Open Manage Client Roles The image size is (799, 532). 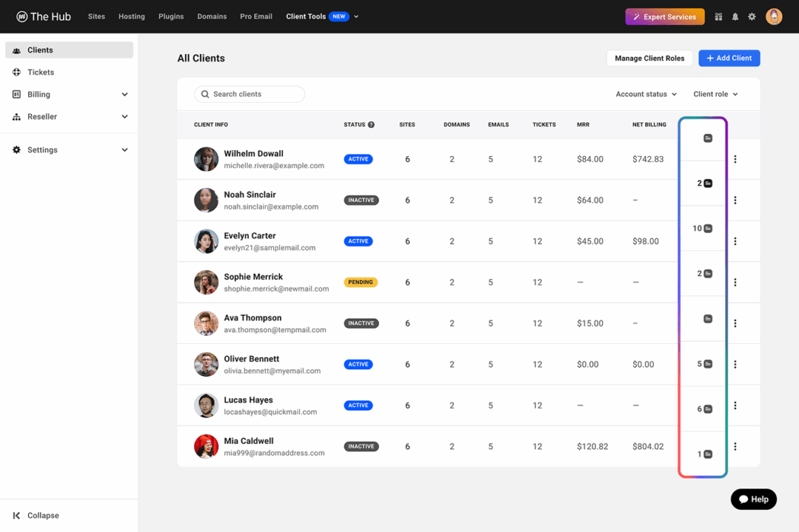click(649, 58)
